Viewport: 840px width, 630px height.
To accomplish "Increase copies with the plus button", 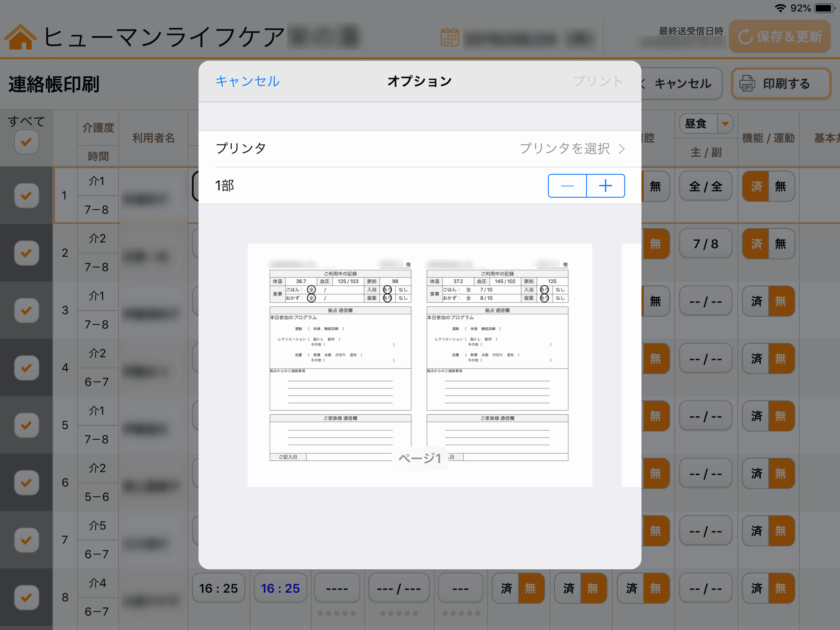I will pos(605,186).
